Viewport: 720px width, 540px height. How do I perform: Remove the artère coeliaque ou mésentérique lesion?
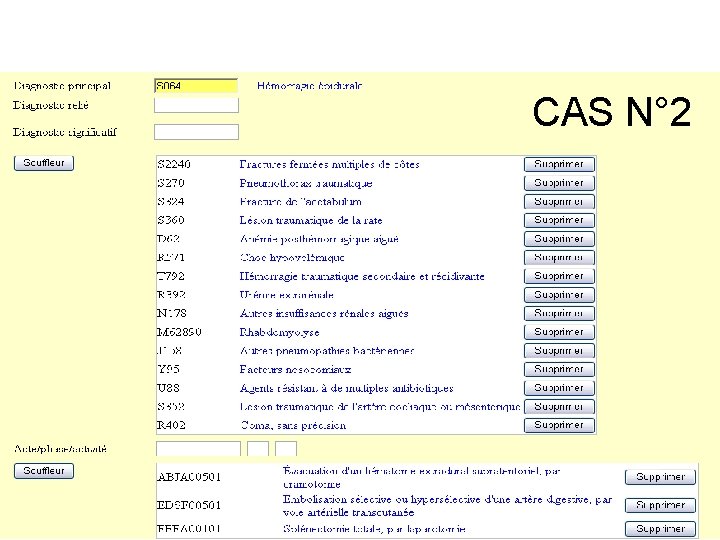pos(559,407)
